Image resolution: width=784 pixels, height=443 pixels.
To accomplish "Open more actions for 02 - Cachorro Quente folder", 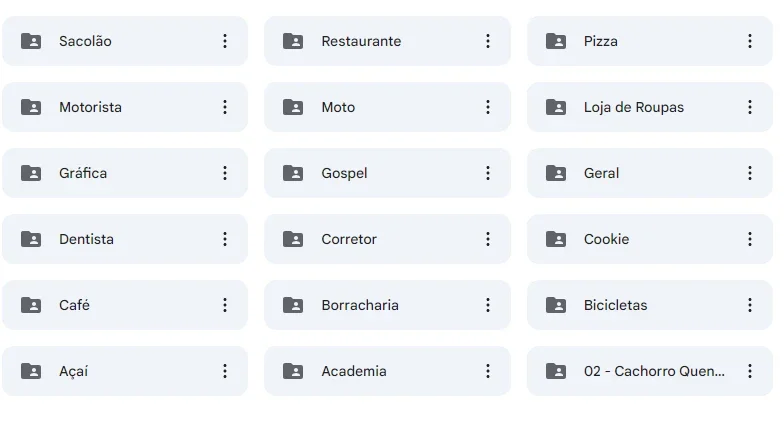I will coord(750,371).
